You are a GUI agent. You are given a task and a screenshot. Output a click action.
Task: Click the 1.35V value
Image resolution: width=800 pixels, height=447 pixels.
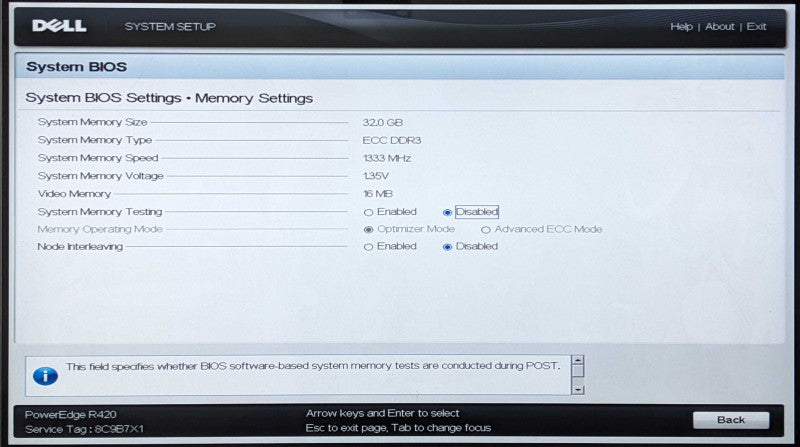(x=376, y=176)
